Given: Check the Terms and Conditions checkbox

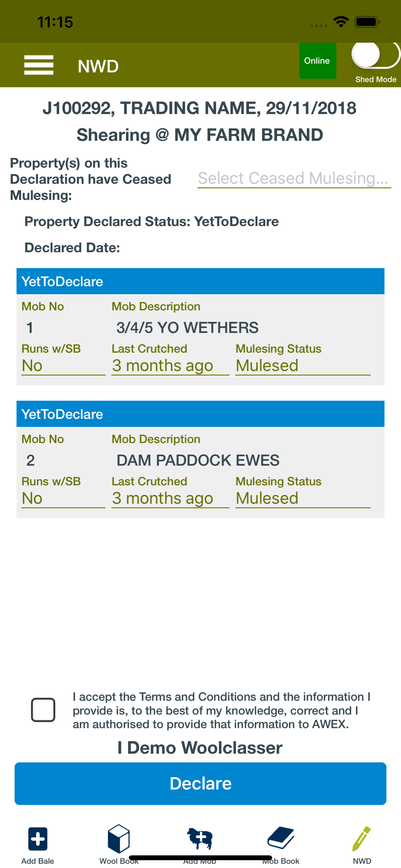Looking at the screenshot, I should [43, 710].
